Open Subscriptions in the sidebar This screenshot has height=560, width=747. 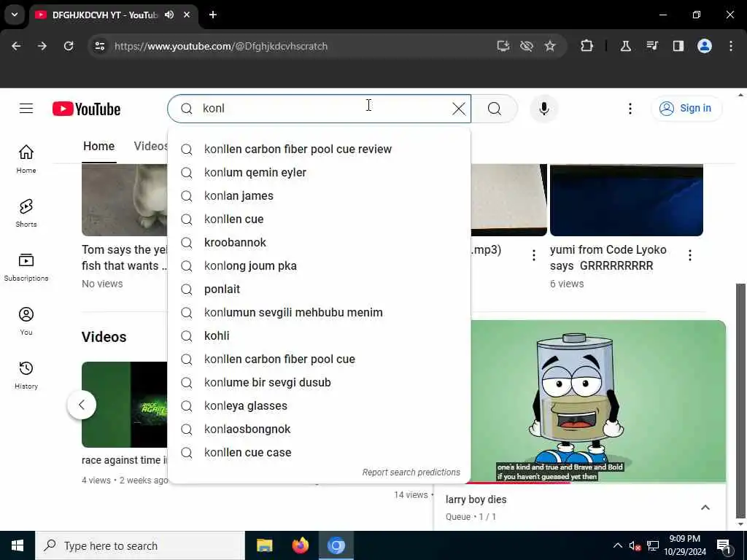(x=26, y=267)
